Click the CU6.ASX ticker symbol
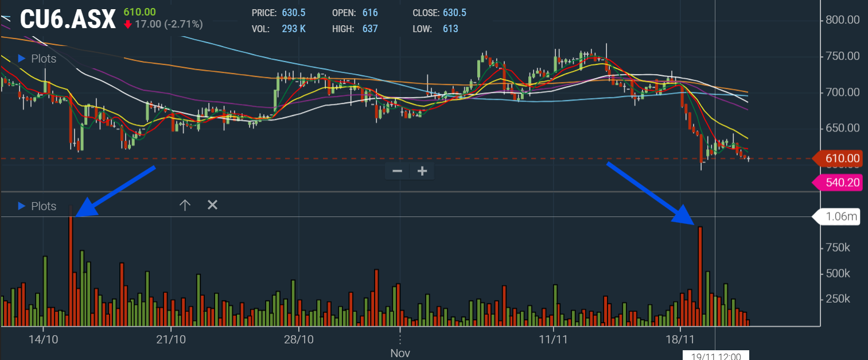 coord(68,19)
